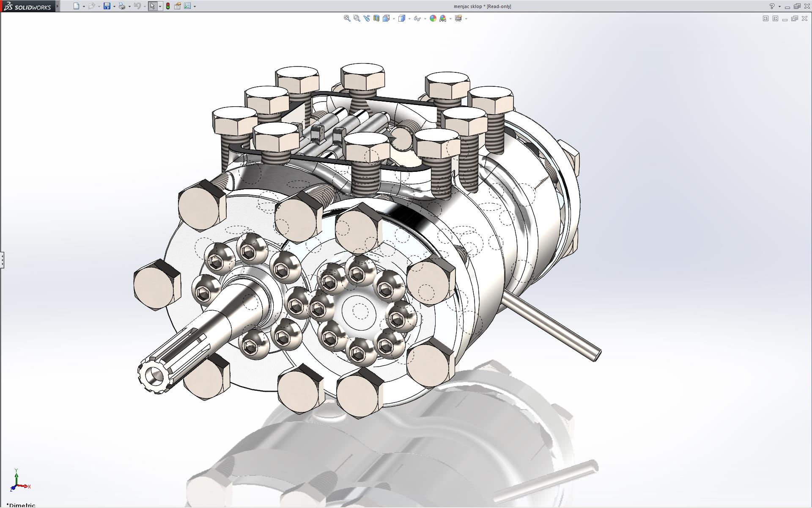Screen dimensions: 812x508
Task: Toggle the Select cursor tool
Action: (152, 6)
